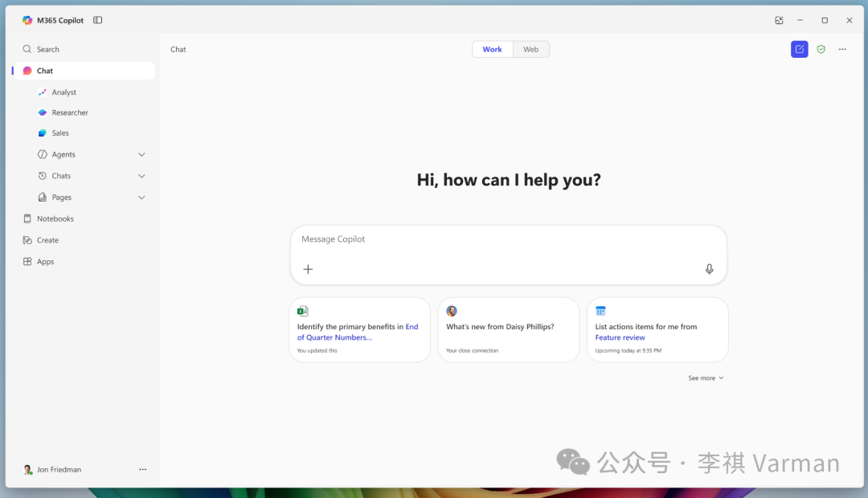The width and height of the screenshot is (868, 498).
Task: Click Daisy Phillips avatar on suggestion card
Action: pyautogui.click(x=452, y=311)
